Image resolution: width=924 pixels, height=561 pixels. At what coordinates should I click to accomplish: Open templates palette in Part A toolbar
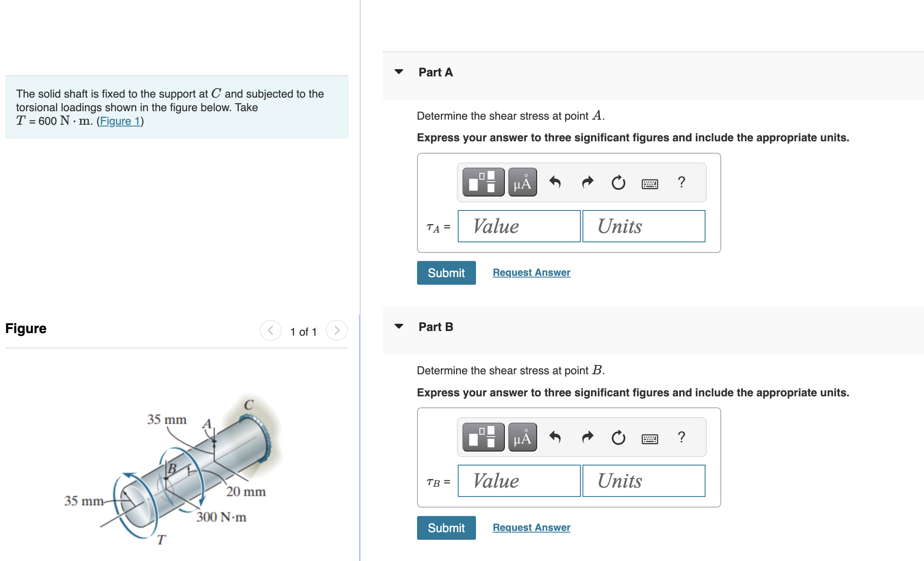[x=483, y=182]
